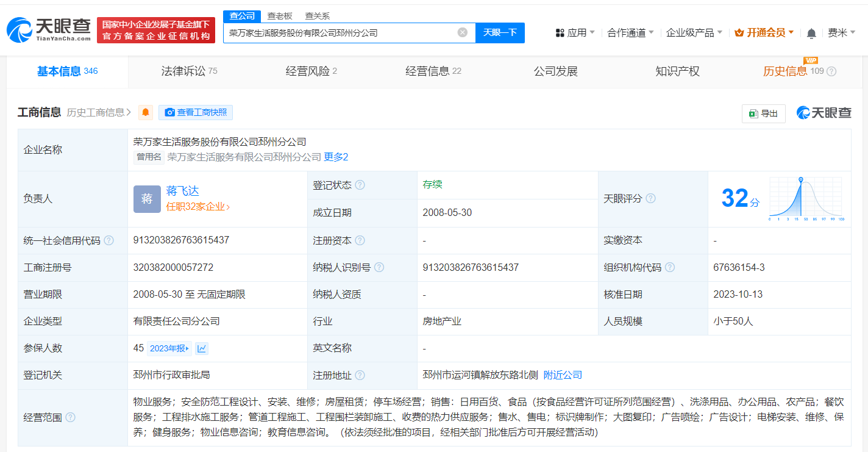Image resolution: width=868 pixels, height=452 pixels.
Task: Click the 导出 export icon
Action: (x=763, y=113)
